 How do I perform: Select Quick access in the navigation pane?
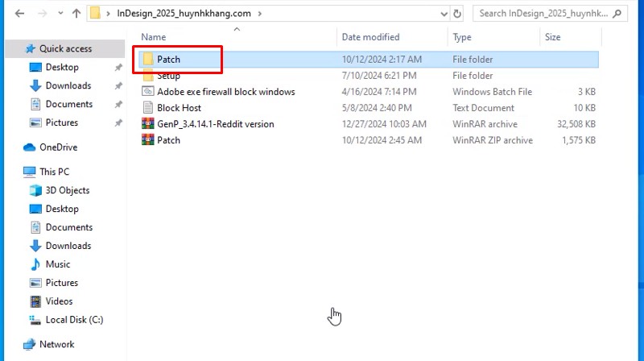pos(65,48)
